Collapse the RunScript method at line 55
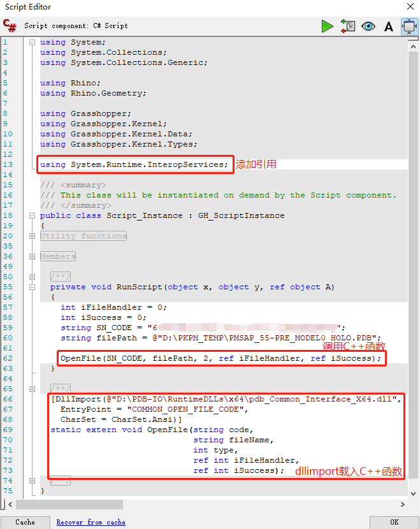The image size is (420, 529). (32, 287)
